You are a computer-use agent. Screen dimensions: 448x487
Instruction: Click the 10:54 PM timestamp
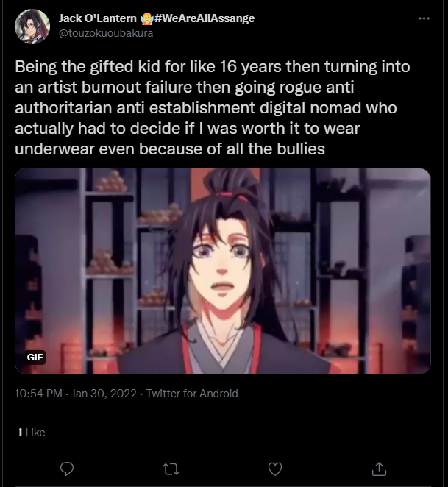[38, 394]
